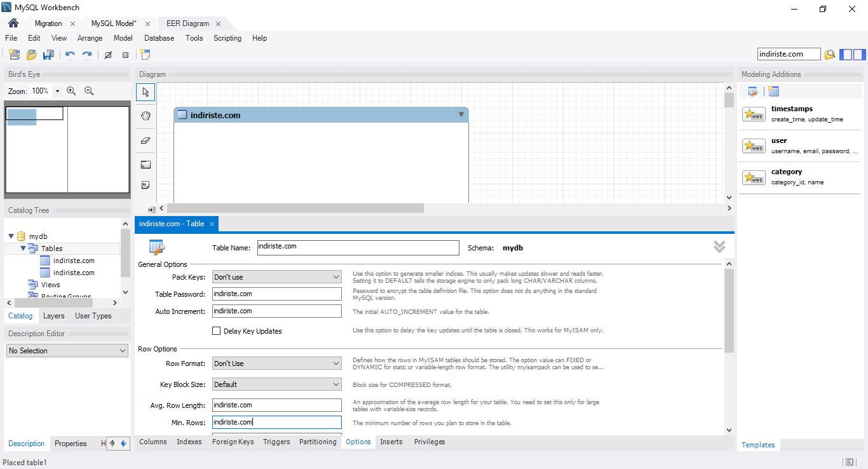
Task: Switch to the Layers sidebar tab
Action: (54, 316)
